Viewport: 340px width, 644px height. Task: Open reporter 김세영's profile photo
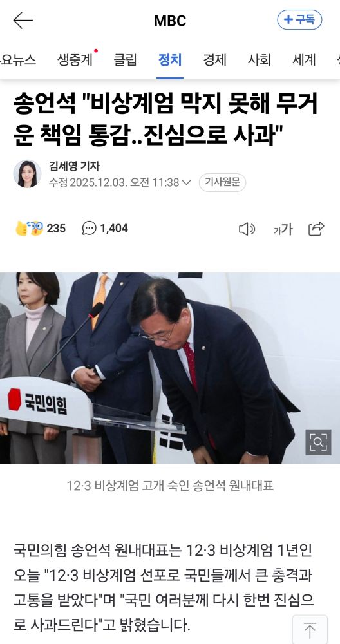(27, 174)
